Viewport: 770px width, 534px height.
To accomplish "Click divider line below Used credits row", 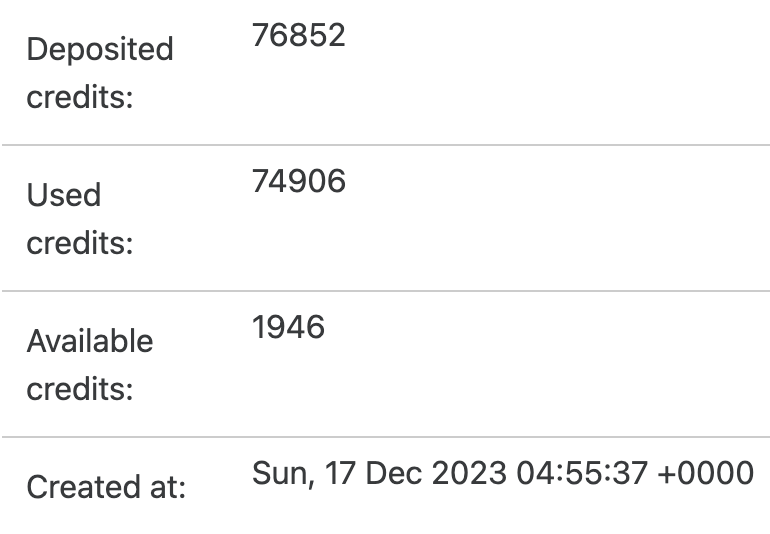I will tap(386, 291).
